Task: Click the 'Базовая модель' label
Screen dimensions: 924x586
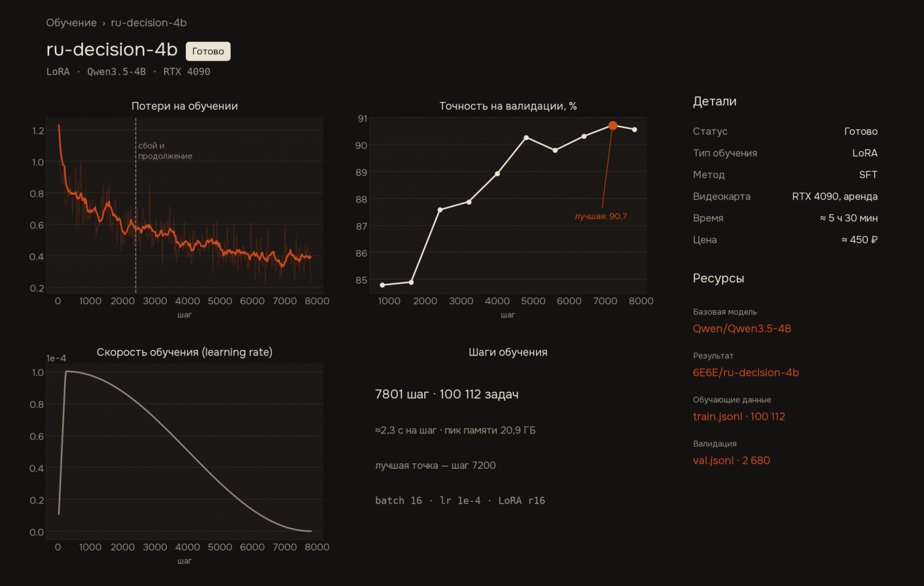Action: point(725,312)
